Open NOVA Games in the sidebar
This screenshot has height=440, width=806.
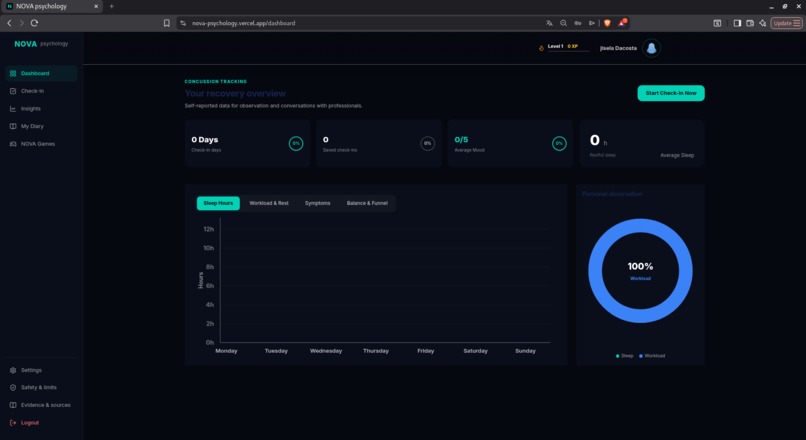click(x=41, y=144)
